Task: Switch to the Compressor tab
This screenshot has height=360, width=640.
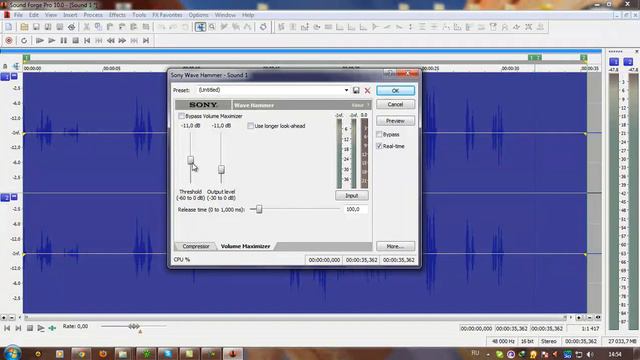Action: coord(196,247)
